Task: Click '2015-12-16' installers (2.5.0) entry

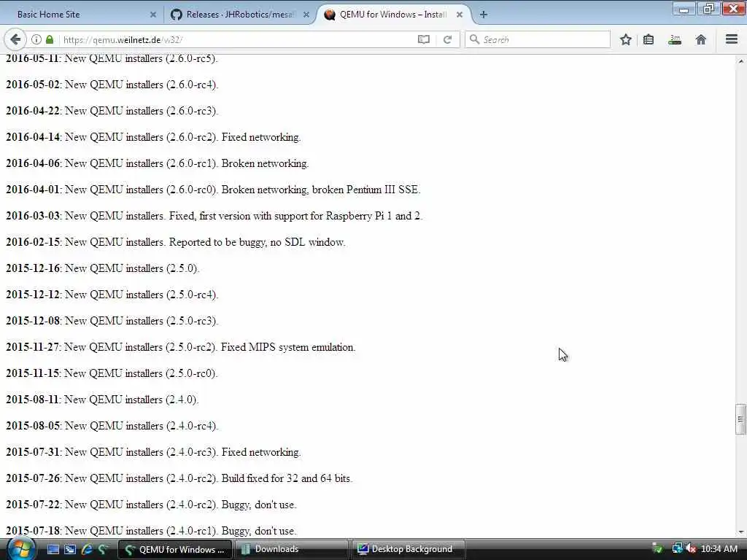Action: click(x=102, y=268)
